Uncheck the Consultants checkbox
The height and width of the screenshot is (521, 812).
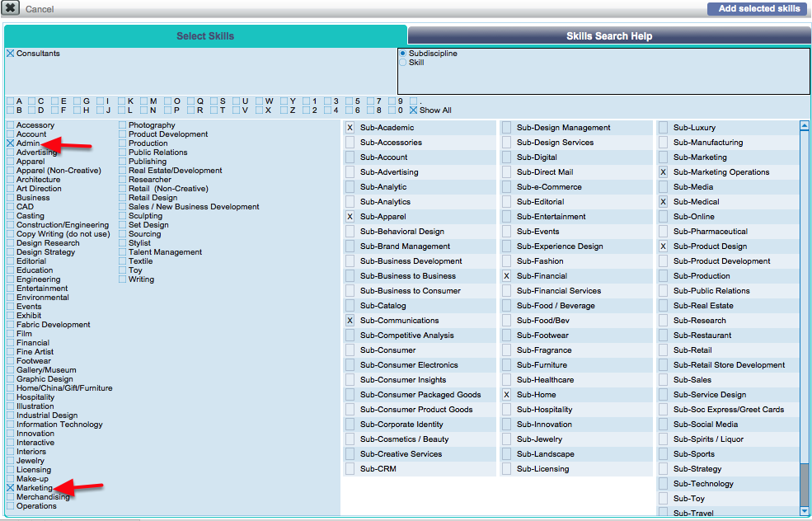(x=10, y=54)
